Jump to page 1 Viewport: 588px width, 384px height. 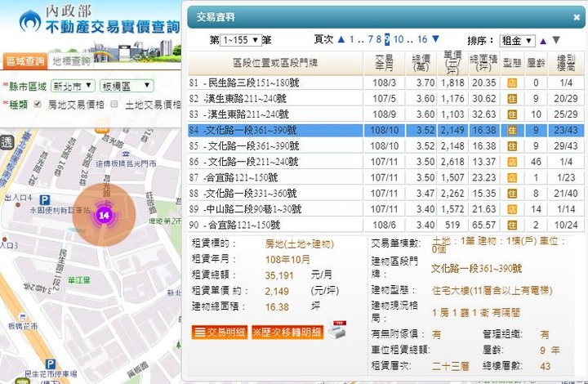click(352, 39)
